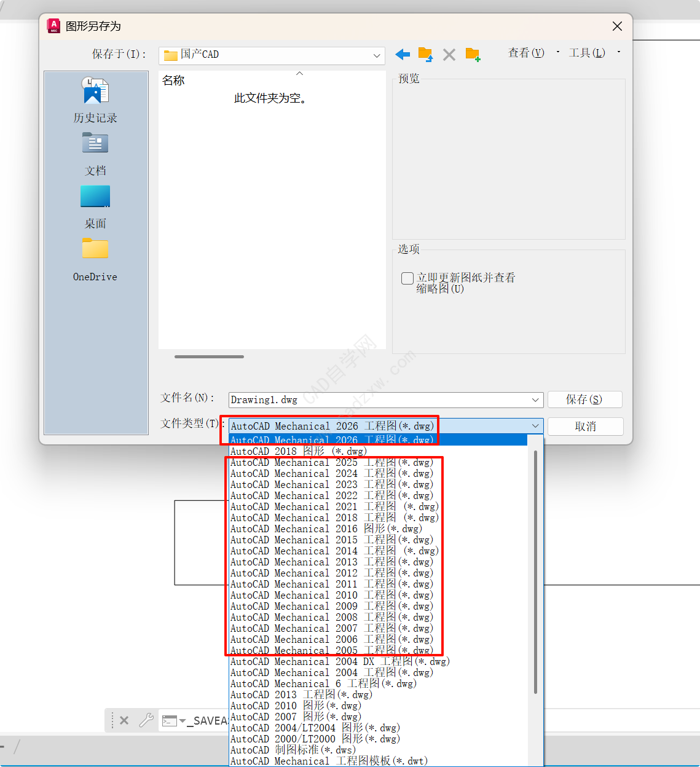Go back to the previous folder using blue arrow
The height and width of the screenshot is (767, 700).
[403, 55]
